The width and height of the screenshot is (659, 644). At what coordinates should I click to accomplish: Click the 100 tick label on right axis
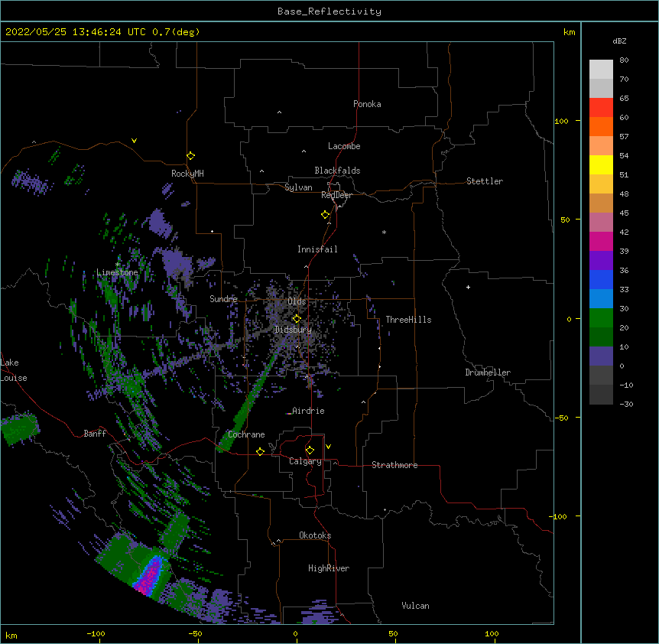(561, 121)
